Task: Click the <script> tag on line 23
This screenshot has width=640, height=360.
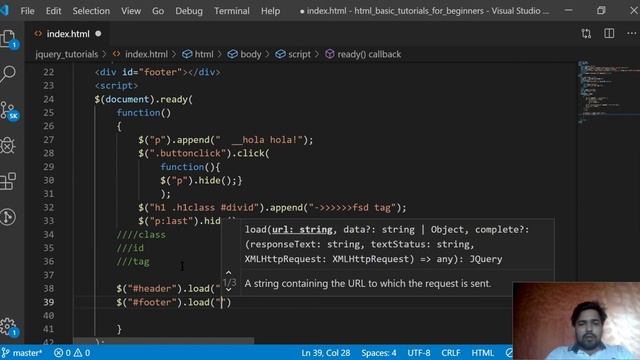Action: tap(116, 86)
